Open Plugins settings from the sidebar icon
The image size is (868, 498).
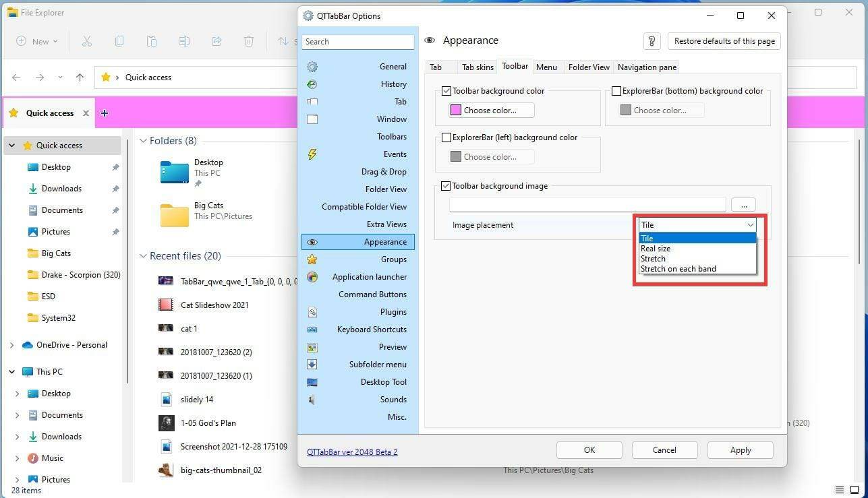coord(312,311)
